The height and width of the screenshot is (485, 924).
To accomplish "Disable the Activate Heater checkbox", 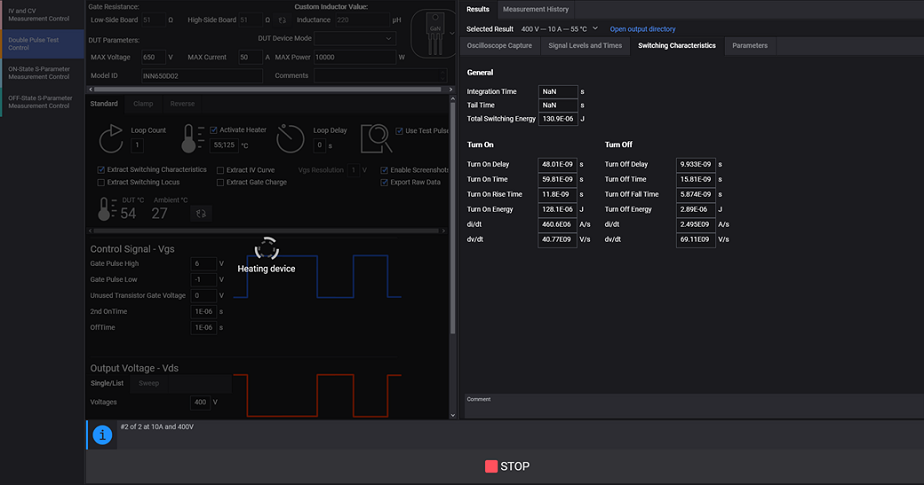I will tap(215, 130).
